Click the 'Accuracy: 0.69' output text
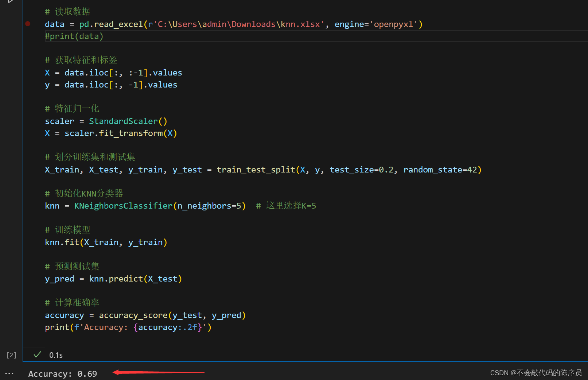The height and width of the screenshot is (380, 588). (63, 374)
